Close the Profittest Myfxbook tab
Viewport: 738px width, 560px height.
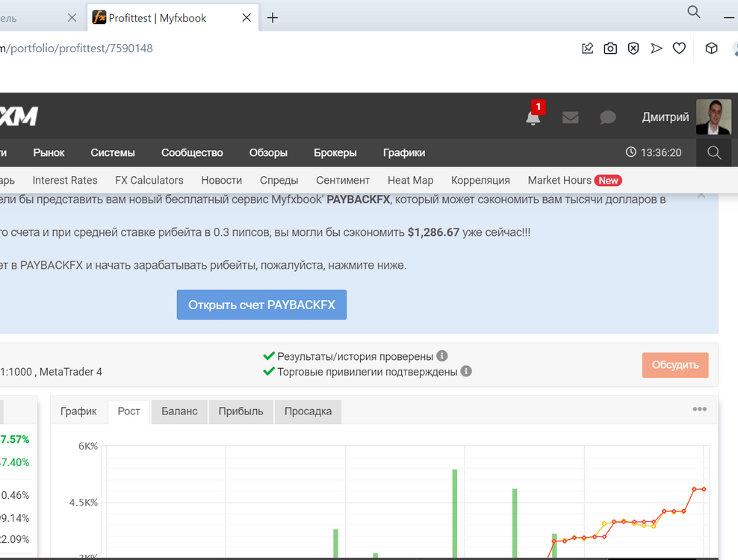tap(246, 18)
